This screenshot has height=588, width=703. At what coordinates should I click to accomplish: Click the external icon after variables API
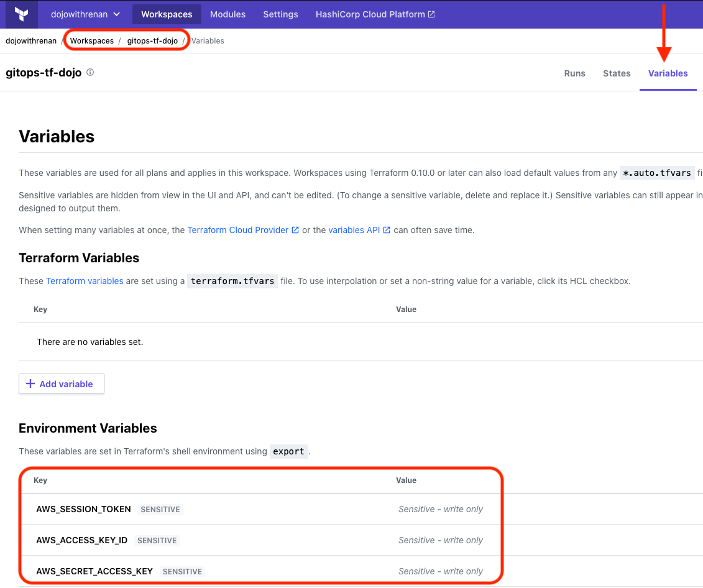[387, 230]
